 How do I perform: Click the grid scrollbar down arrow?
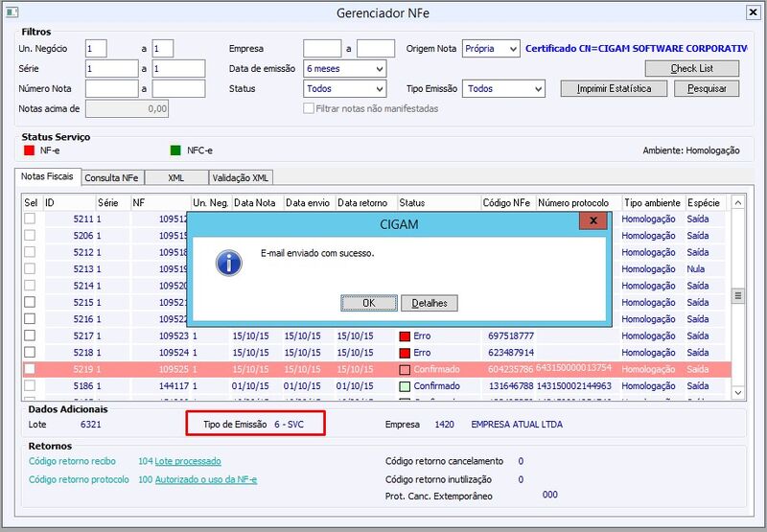[x=738, y=392]
